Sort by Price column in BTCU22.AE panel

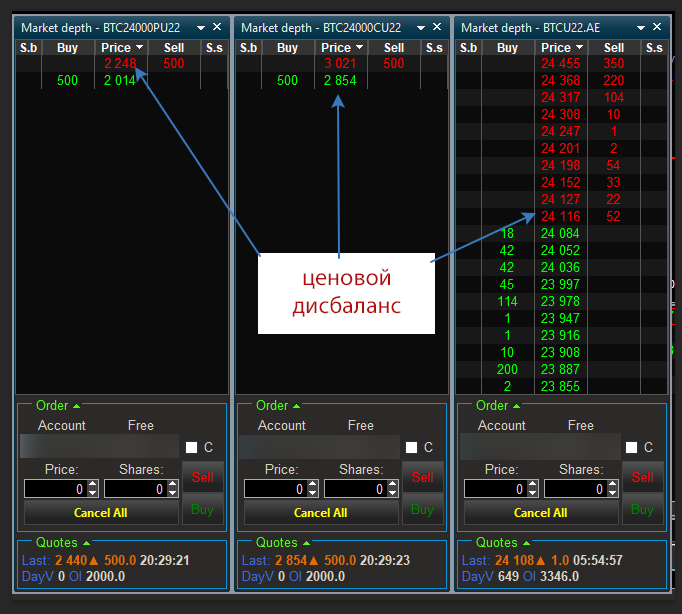click(562, 47)
